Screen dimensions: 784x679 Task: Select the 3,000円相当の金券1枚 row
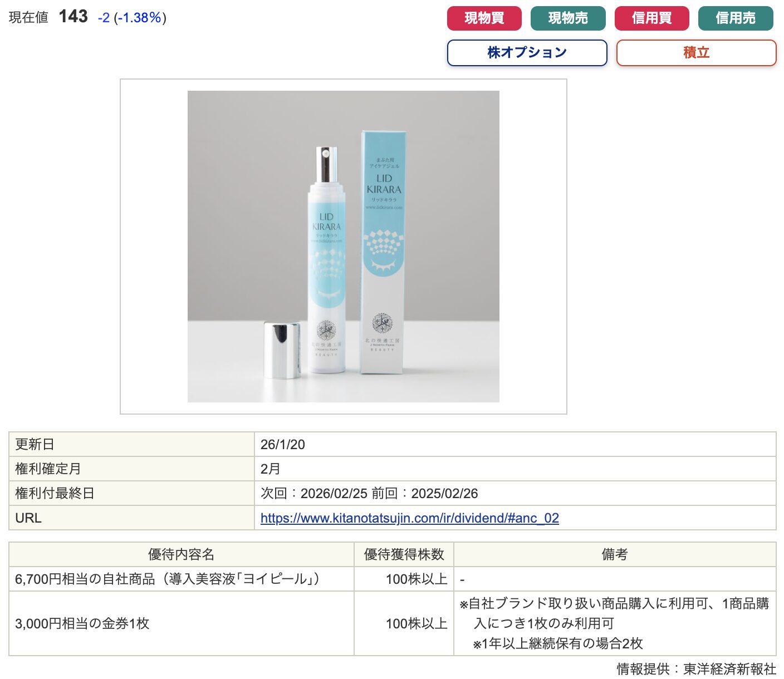tap(393, 623)
